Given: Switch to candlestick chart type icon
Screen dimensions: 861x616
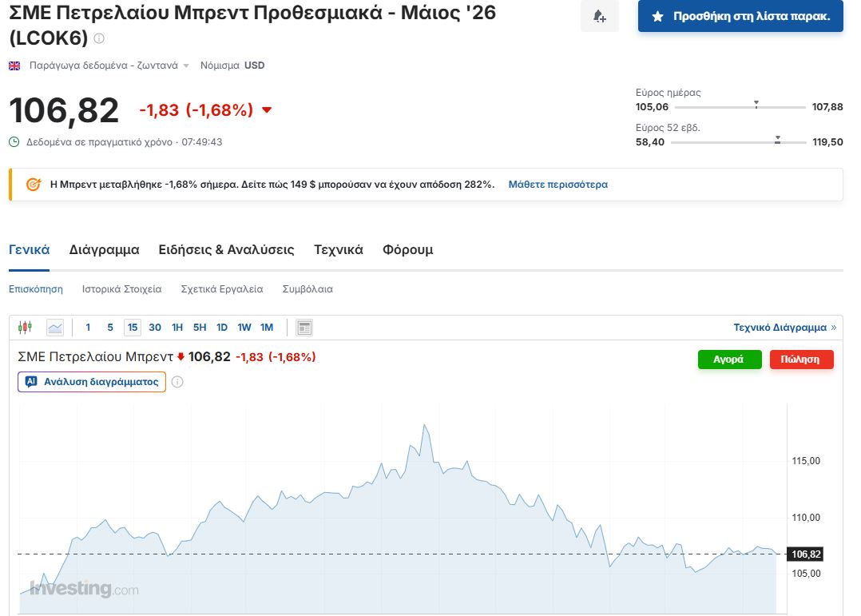Looking at the screenshot, I should tap(26, 327).
